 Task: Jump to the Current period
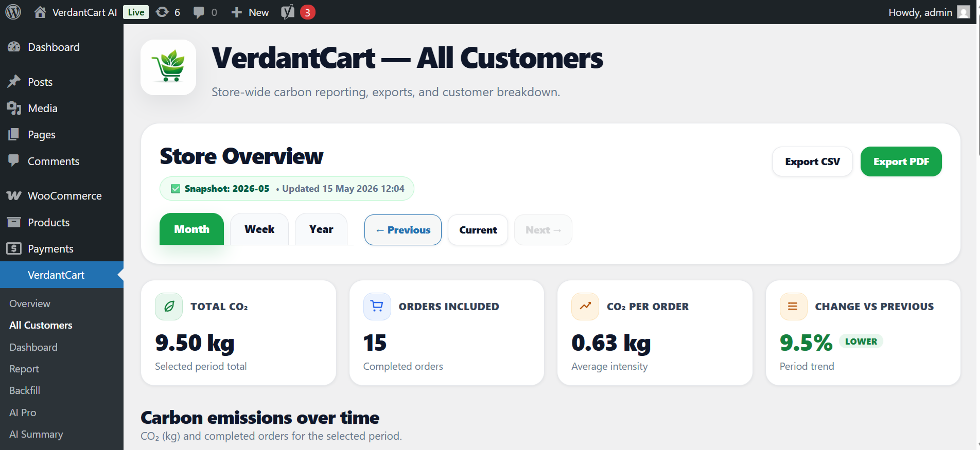point(478,230)
